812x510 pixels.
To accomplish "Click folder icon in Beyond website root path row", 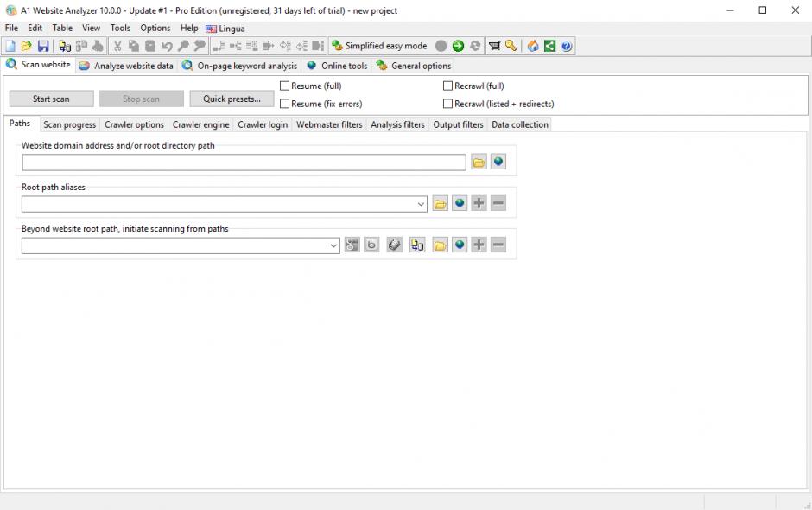I will [x=441, y=245].
